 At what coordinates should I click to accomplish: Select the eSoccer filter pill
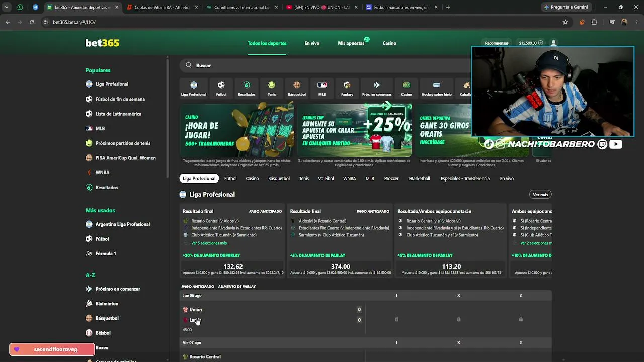click(x=391, y=178)
